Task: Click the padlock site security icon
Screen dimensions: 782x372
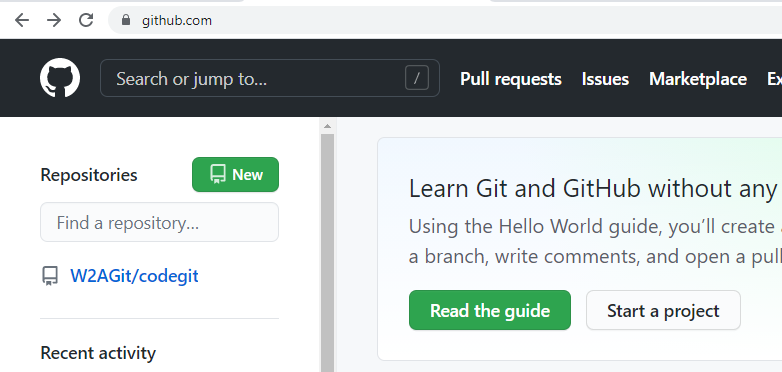Action: click(x=126, y=20)
